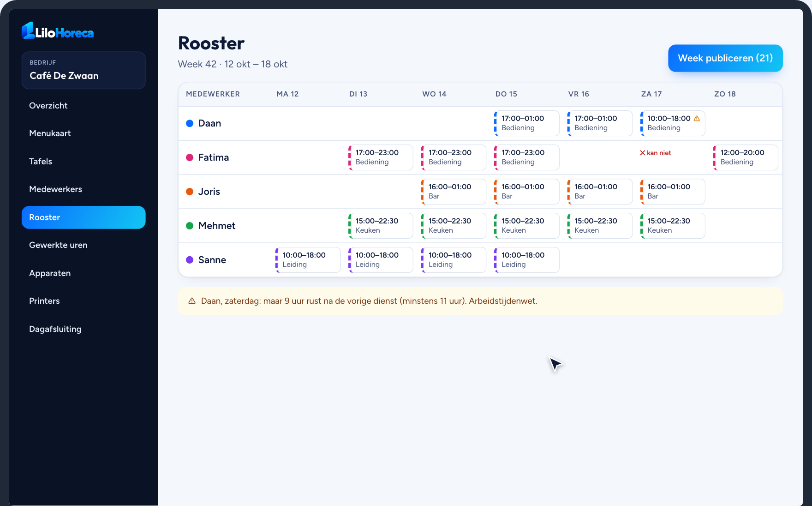
Task: Open Sanne's Monday 10:00–18:00 Leiding shift
Action: coord(308,260)
